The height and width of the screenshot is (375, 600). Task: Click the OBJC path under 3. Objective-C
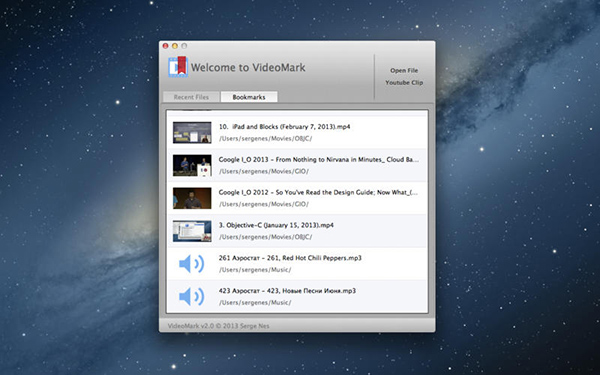[265, 237]
